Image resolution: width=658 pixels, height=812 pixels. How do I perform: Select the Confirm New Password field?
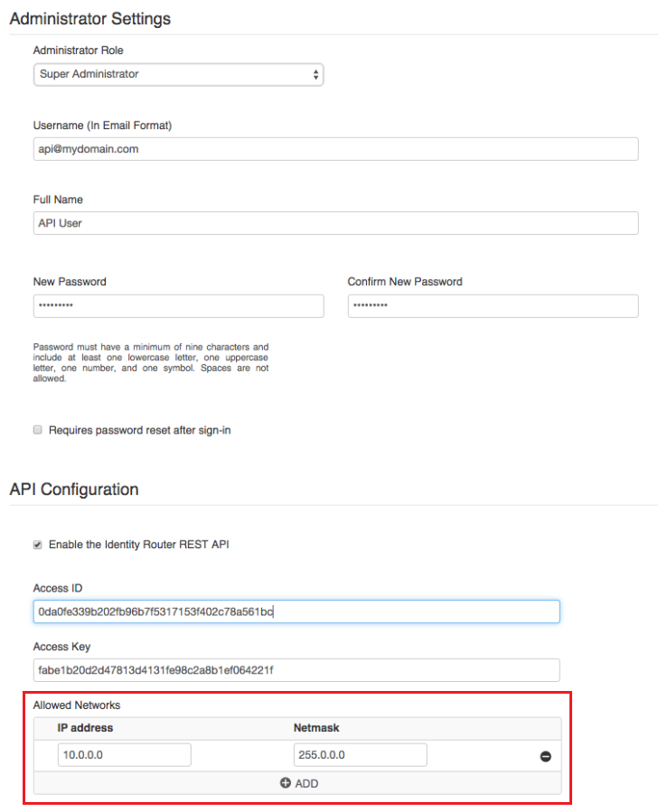[493, 306]
